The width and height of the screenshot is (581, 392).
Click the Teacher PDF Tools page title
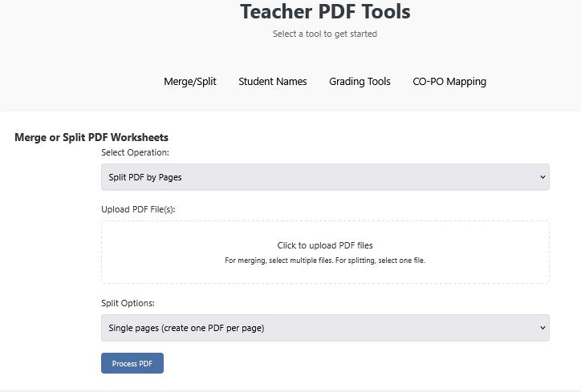(324, 12)
